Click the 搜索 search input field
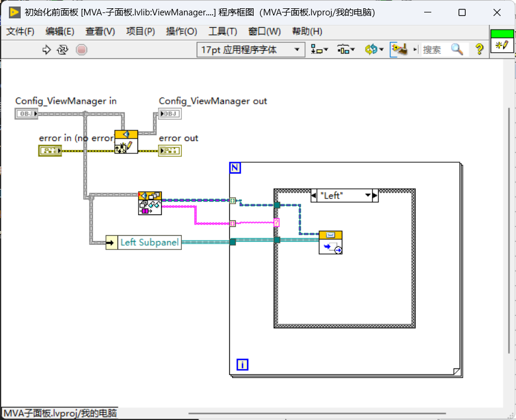The width and height of the screenshot is (516, 420). [435, 50]
